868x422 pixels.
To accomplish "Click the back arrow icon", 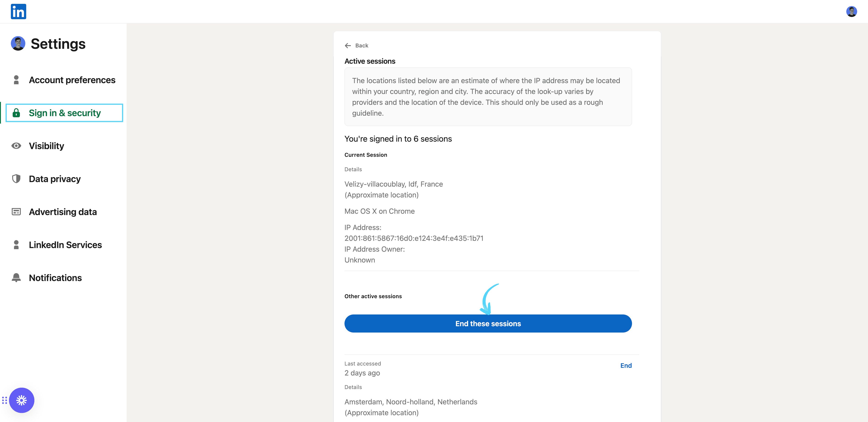I will (348, 45).
